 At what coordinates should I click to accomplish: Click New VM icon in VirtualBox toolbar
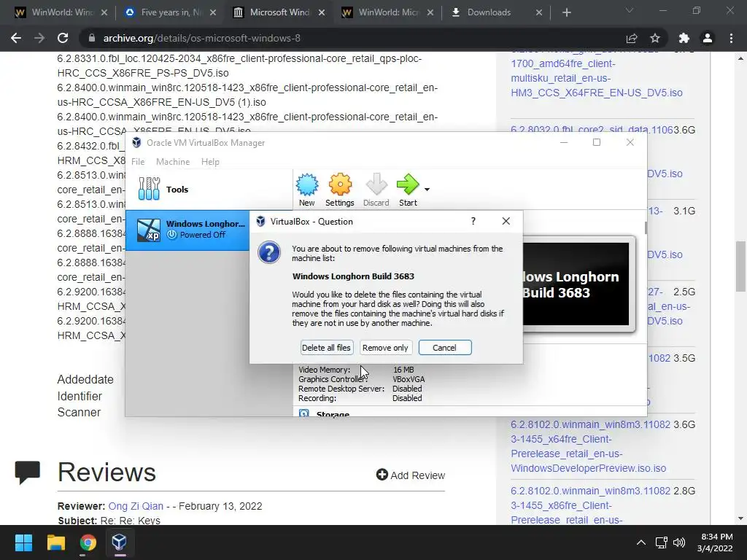[307, 190]
